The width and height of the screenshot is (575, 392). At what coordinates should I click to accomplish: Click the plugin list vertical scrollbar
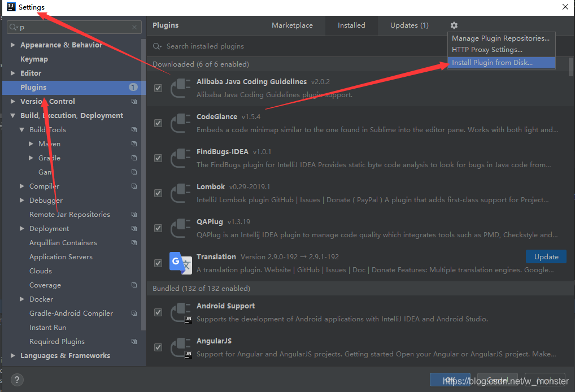570,67
